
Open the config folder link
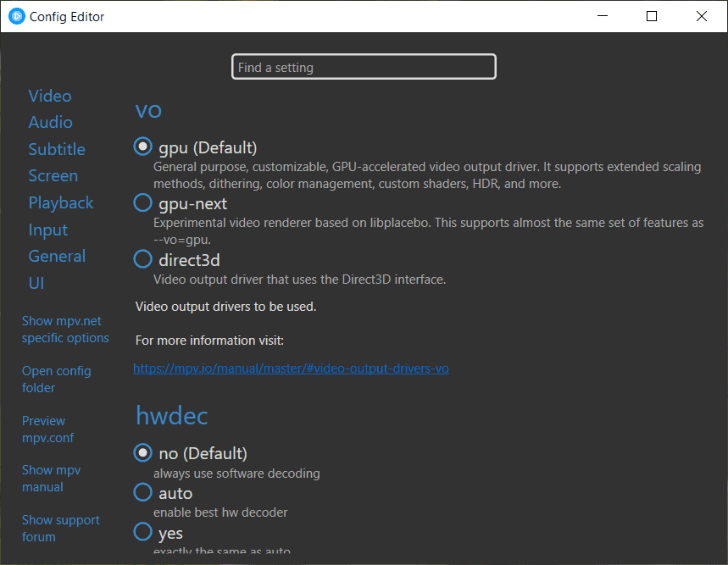(x=56, y=379)
